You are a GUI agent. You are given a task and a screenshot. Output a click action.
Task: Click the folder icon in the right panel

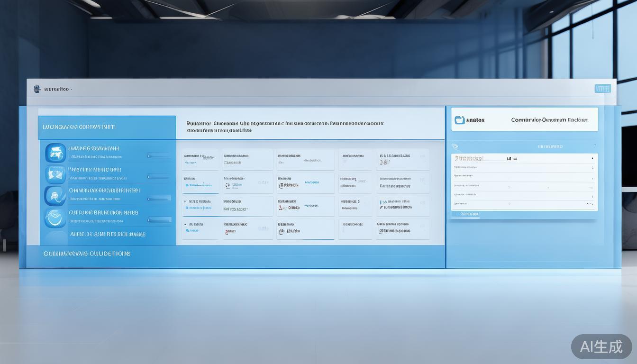coord(459,120)
